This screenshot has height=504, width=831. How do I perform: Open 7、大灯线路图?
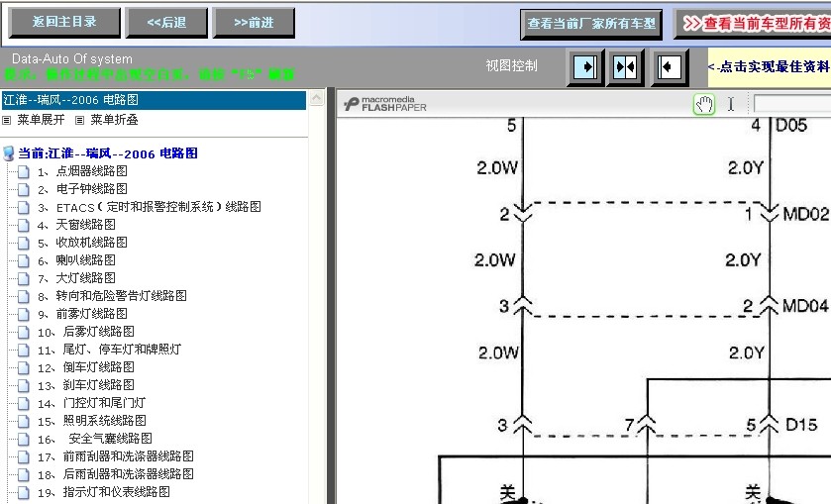tap(76, 278)
